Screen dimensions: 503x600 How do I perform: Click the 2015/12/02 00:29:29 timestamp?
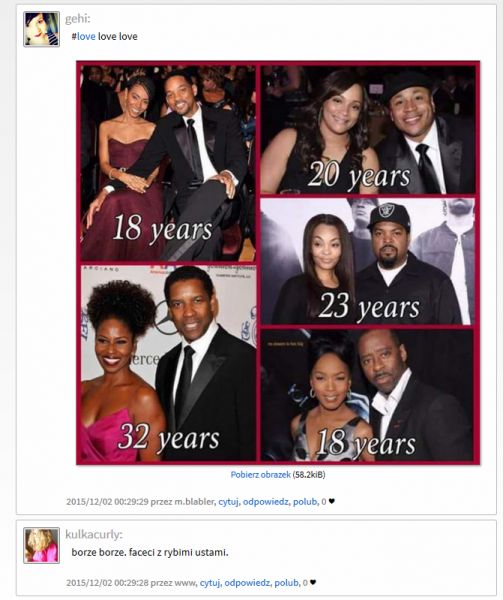point(107,501)
